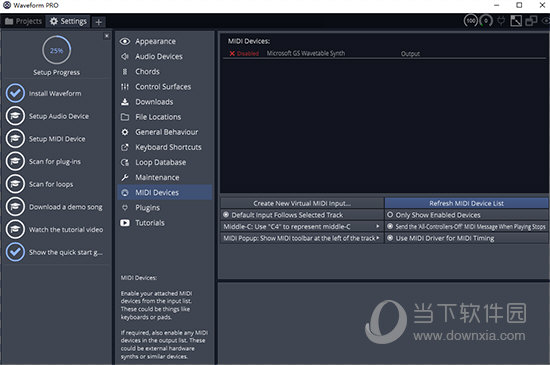550x365 pixels.
Task: Click the Install Waveform checkmark icon
Action: pyautogui.click(x=15, y=93)
